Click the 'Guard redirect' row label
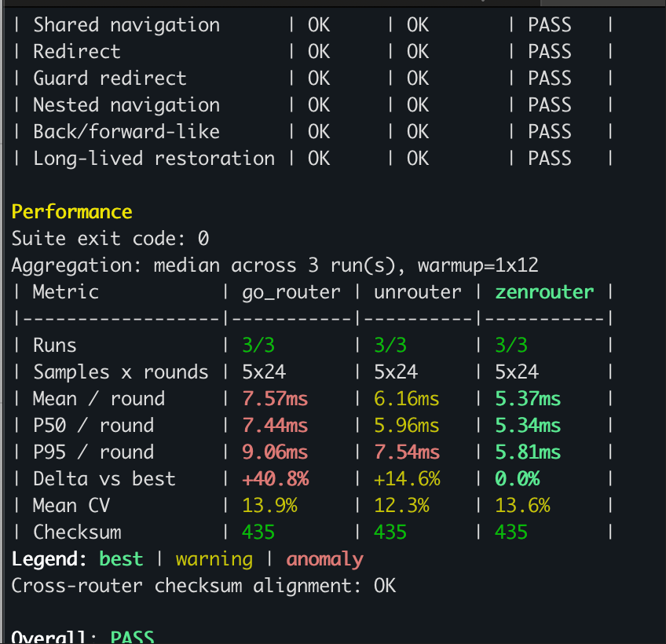 [110, 79]
